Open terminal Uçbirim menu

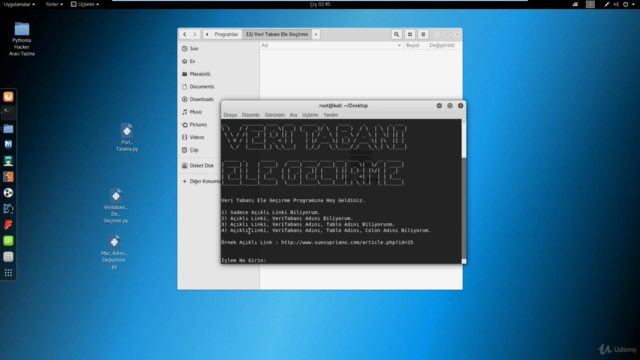click(310, 115)
